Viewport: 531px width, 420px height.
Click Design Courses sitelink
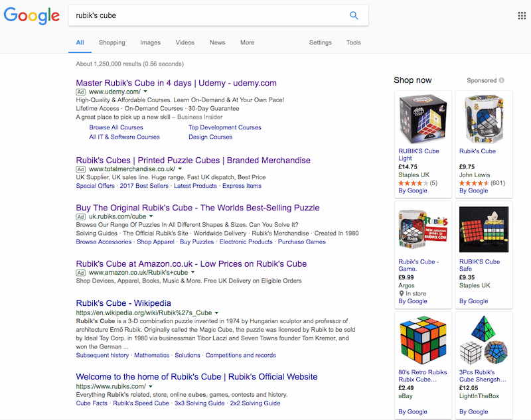(210, 137)
